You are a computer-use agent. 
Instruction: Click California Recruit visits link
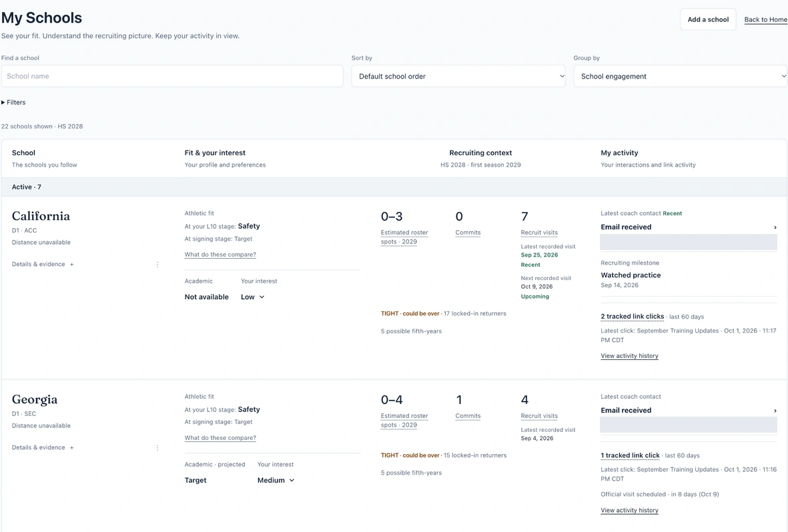pos(539,233)
